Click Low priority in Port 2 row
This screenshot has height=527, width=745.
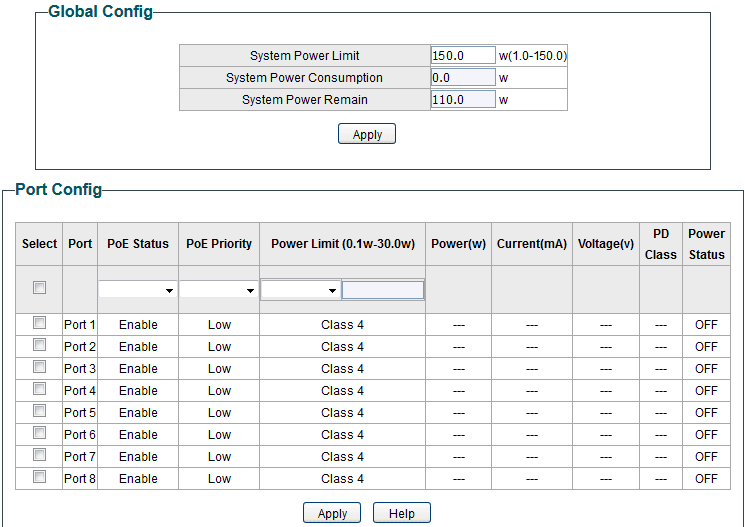220,346
